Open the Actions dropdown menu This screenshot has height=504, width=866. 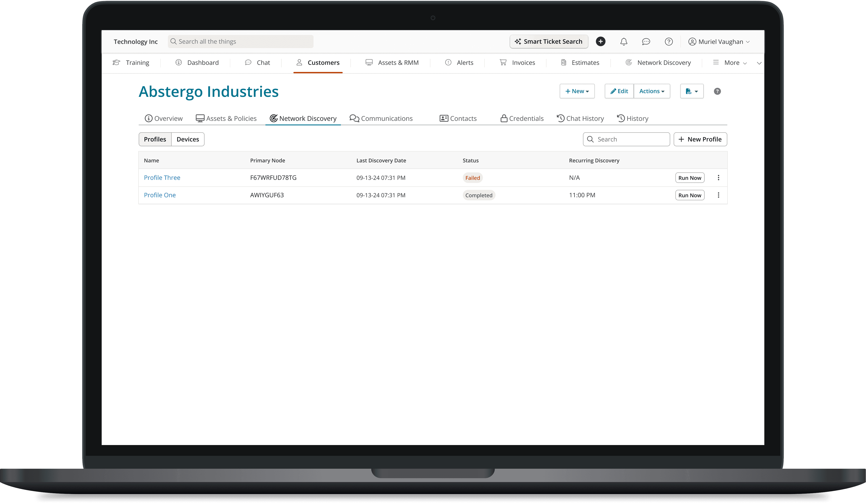(652, 91)
